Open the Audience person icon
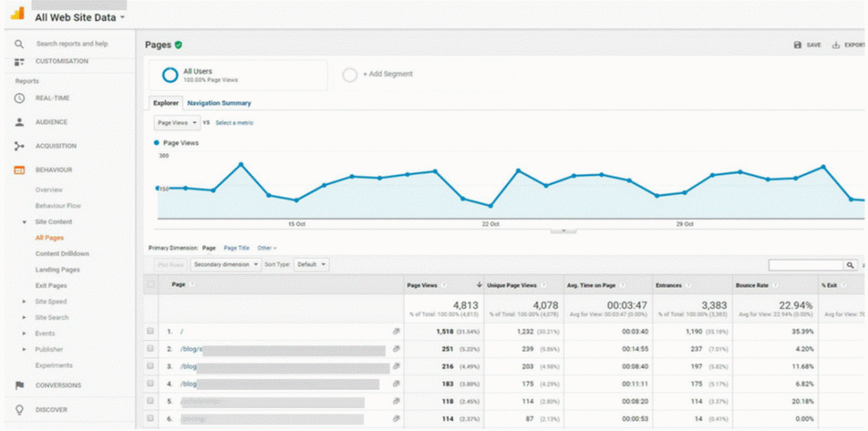This screenshot has height=431, width=868. click(20, 122)
